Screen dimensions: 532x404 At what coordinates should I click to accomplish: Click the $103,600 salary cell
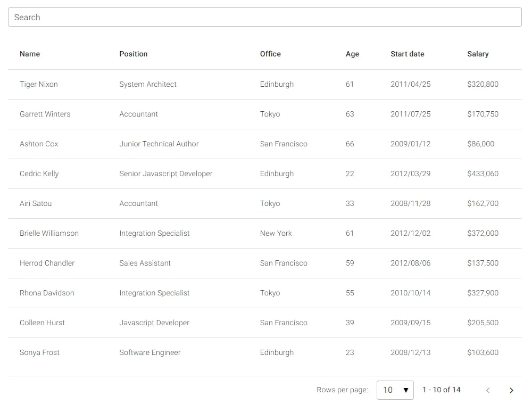[x=483, y=353]
